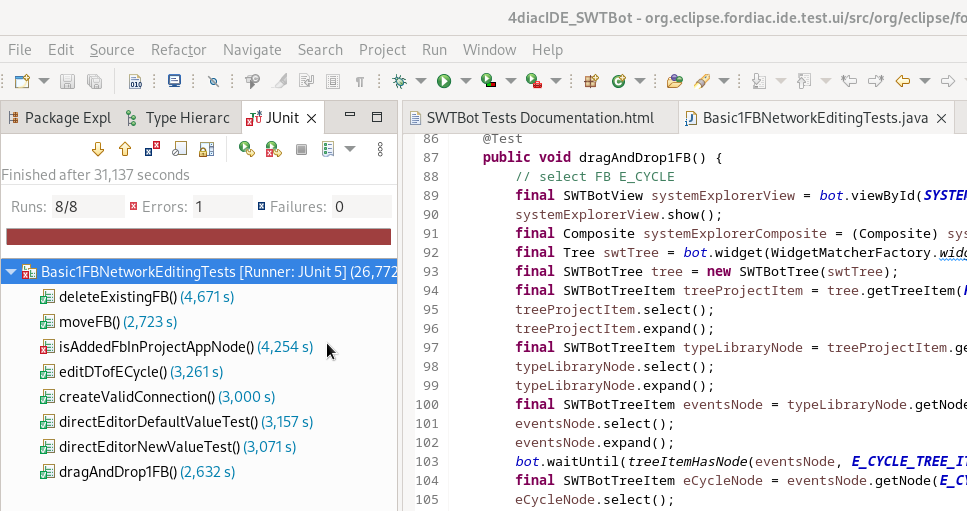
Task: Select the dragAndDrop1FB() test result
Action: pyautogui.click(x=117, y=472)
